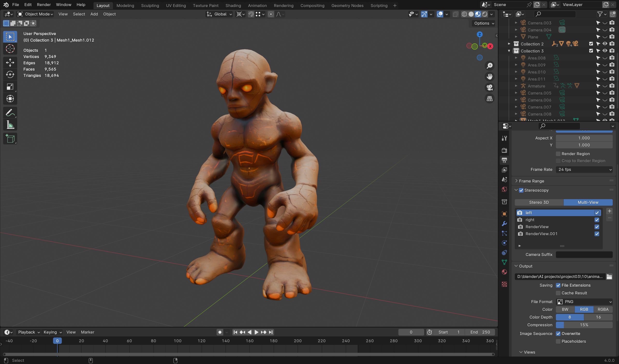Screen dimensions: 619x364
Task: Open the Object Mode dropdown
Action: click(x=35, y=14)
